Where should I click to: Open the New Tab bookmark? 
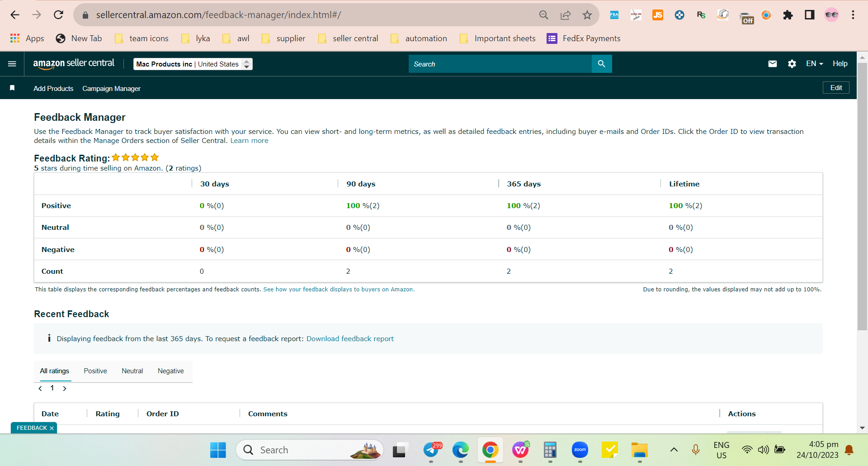[x=79, y=38]
